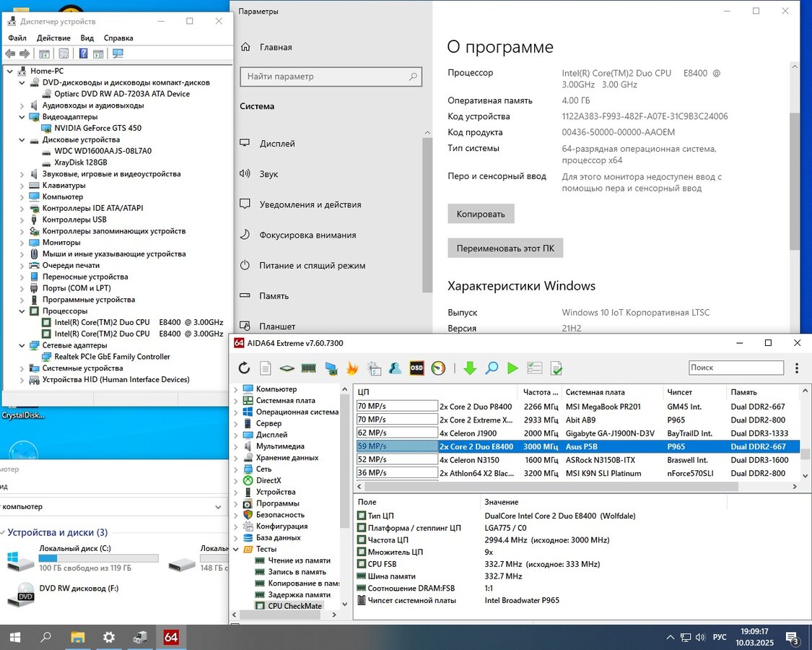Click the AIDA64 results horizontal scrollbar
The image size is (812, 650).
coord(551,487)
